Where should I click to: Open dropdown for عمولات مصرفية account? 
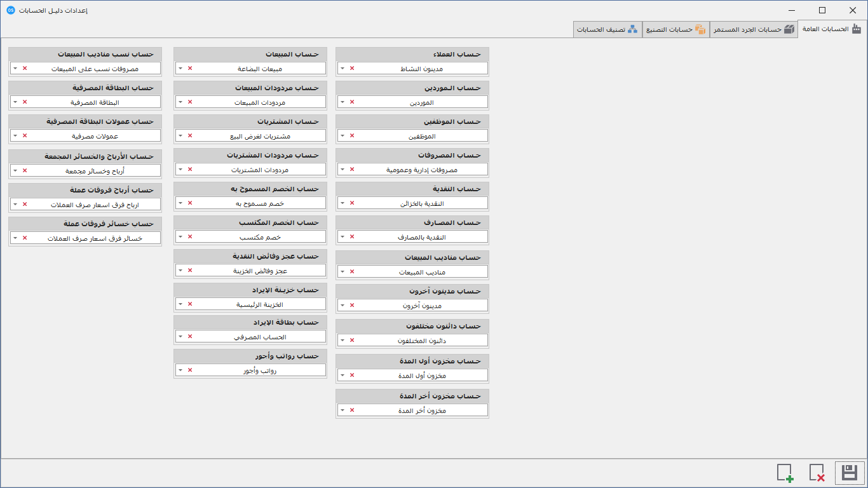(15, 135)
